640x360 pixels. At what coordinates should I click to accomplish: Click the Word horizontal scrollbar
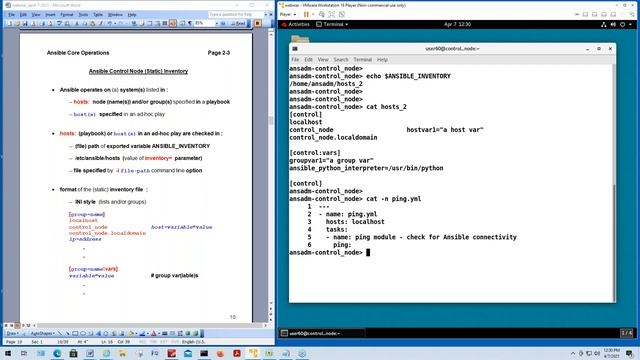click(149, 325)
